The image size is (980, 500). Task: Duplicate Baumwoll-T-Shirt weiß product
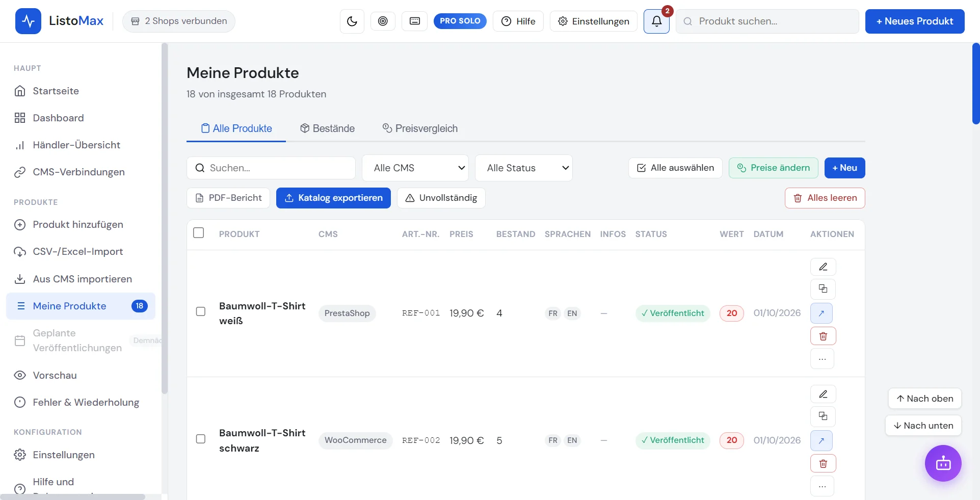(x=823, y=289)
